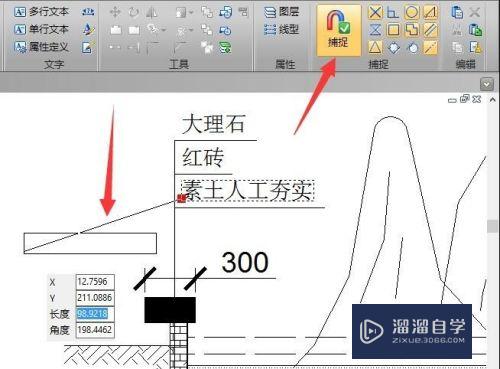500x369 pixels.
Task: Close the drawing document window
Action: pos(477,99)
